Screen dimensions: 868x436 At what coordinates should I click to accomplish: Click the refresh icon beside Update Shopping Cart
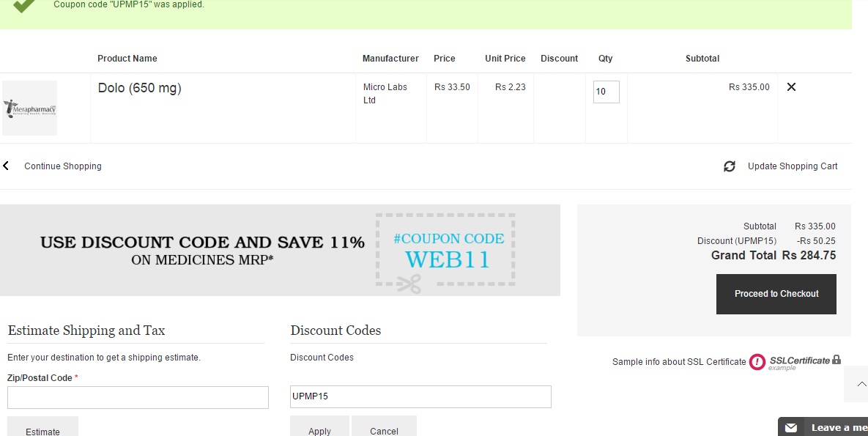coord(729,166)
